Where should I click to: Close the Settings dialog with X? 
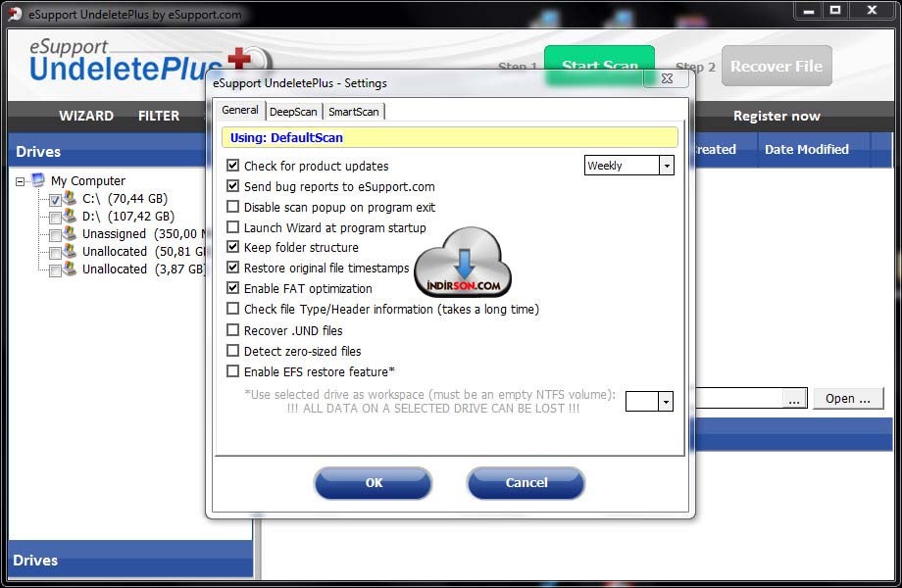click(x=667, y=78)
